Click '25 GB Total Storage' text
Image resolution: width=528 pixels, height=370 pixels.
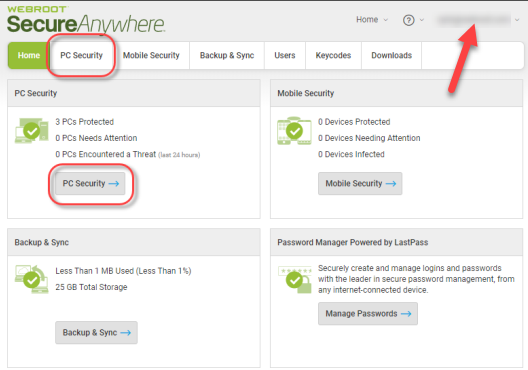click(x=91, y=287)
